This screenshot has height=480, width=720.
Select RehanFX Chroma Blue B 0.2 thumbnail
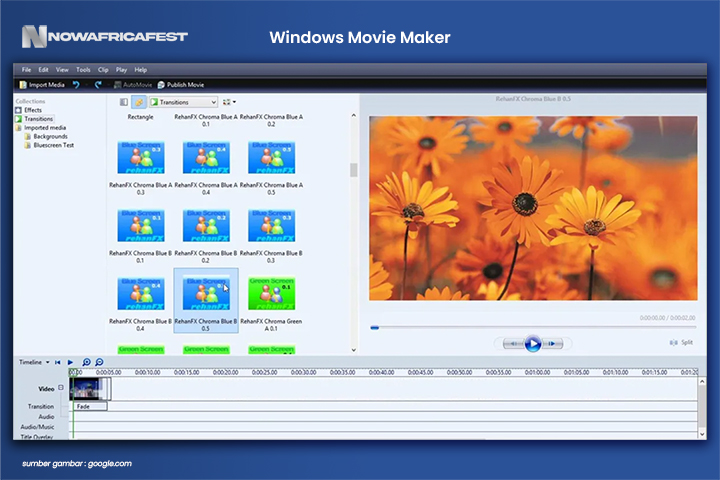coord(206,226)
